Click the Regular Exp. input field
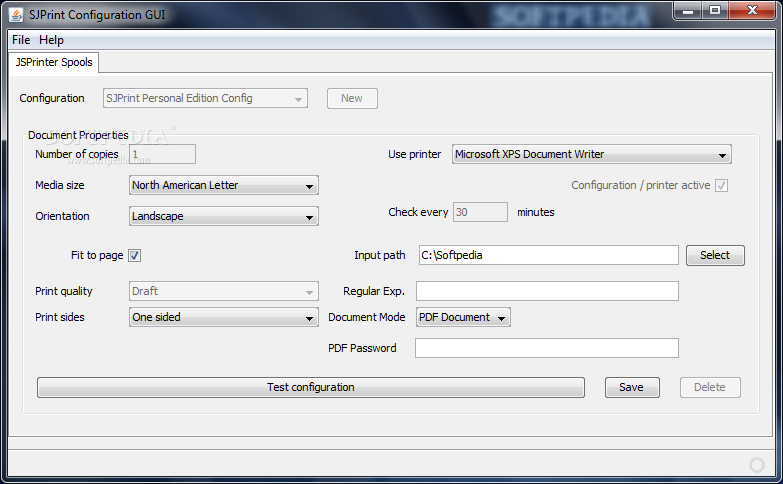Screen dimensions: 783x484 tap(547, 291)
